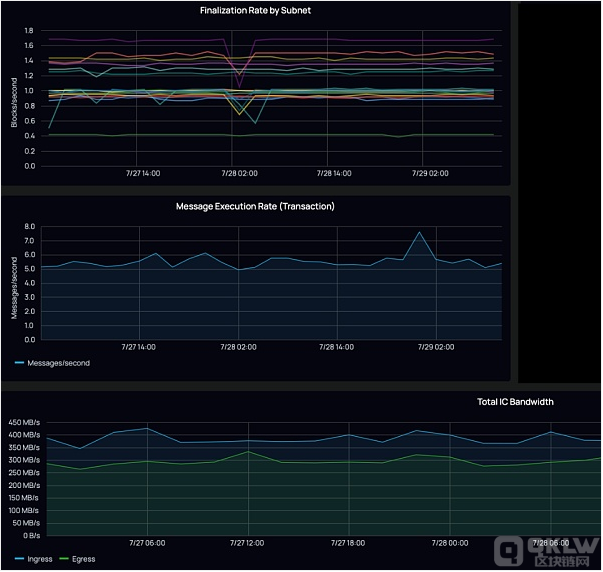Click the blue Ingress legend color marker

click(x=19, y=559)
